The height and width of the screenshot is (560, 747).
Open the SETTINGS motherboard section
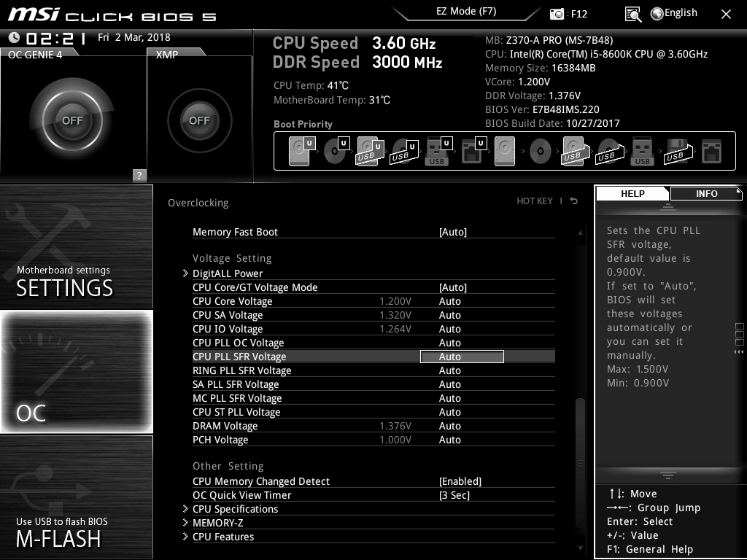[x=76, y=246]
